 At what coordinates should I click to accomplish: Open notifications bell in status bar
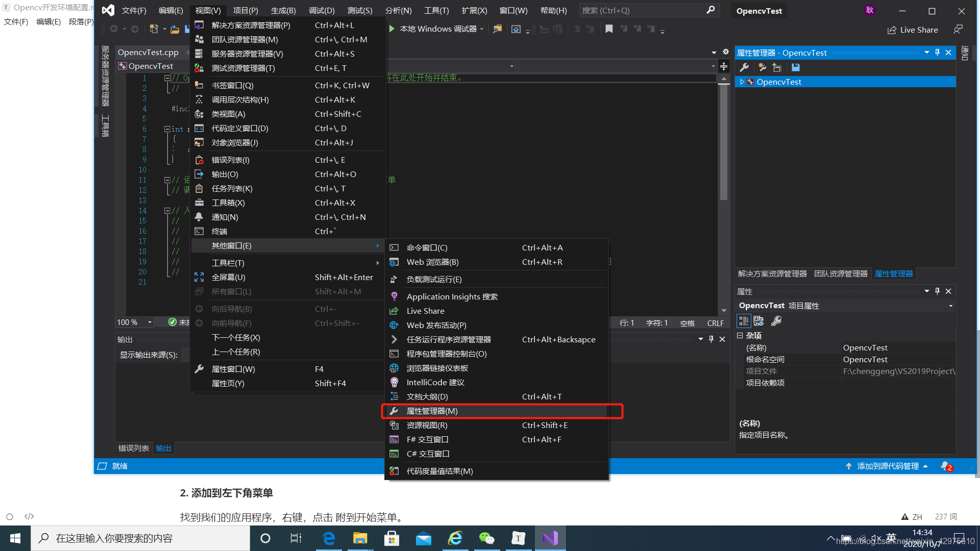coord(945,466)
